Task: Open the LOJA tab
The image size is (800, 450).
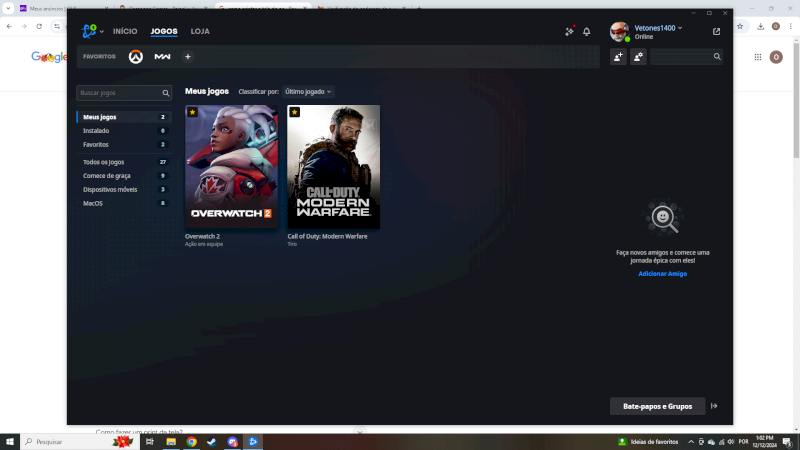Action: coord(200,31)
